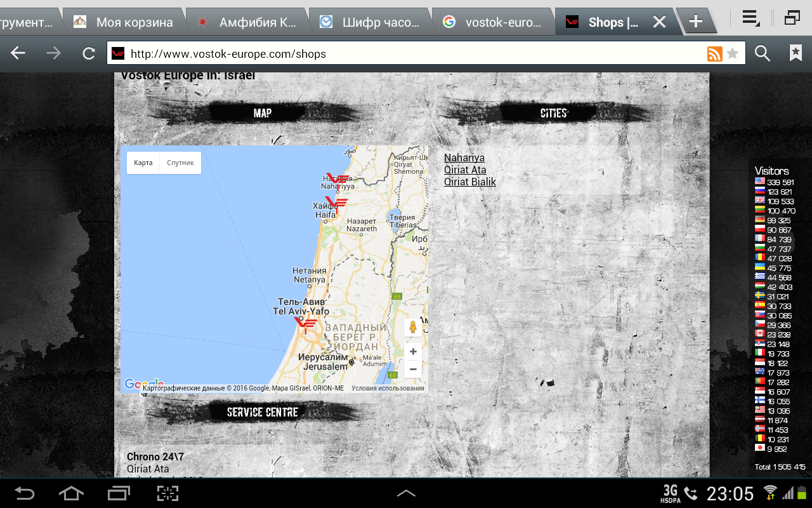Click the URL address field
Image resolution: width=812 pixels, height=508 pixels.
pyautogui.click(x=406, y=54)
